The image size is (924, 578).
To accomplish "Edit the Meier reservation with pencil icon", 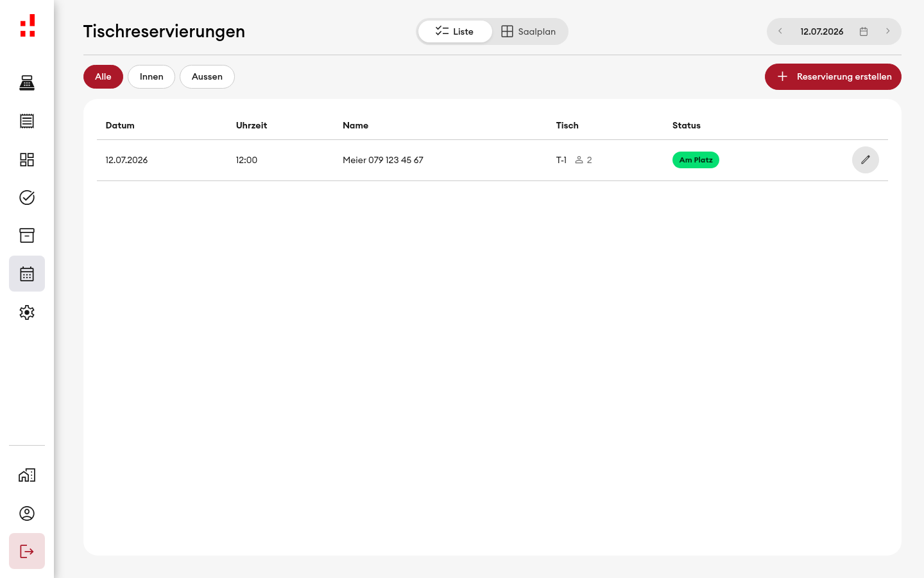I will (866, 160).
